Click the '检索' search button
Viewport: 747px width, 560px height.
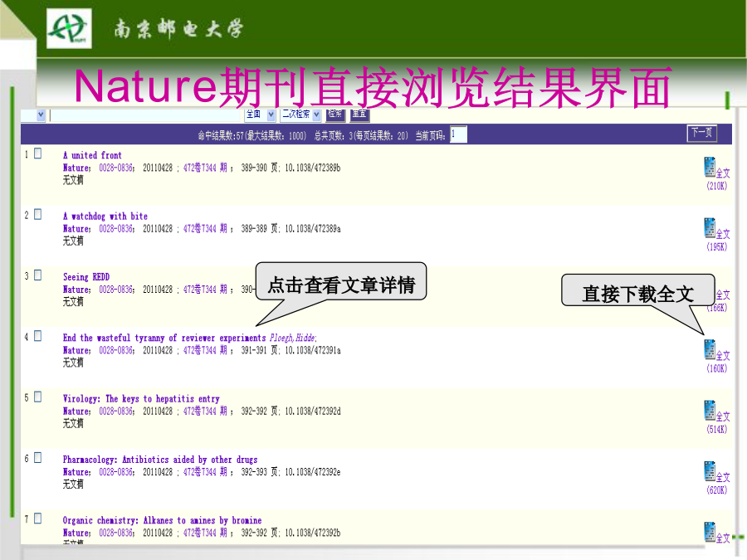tap(335, 114)
